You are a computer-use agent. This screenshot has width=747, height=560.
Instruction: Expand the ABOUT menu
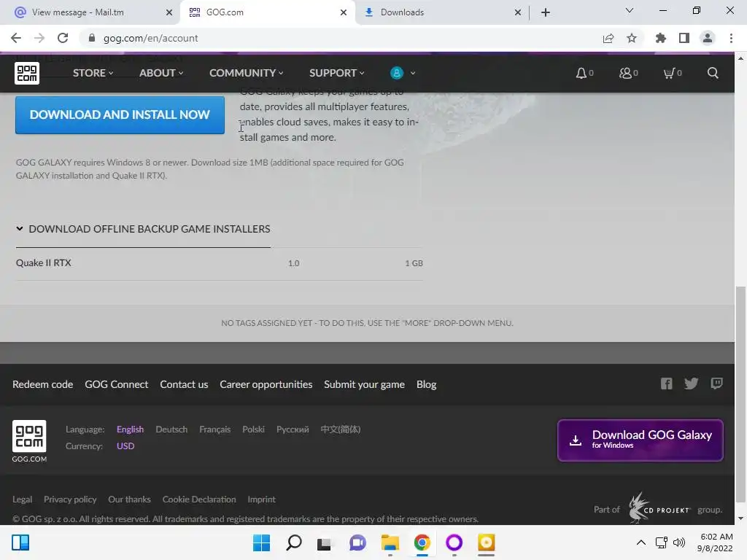[161, 73]
